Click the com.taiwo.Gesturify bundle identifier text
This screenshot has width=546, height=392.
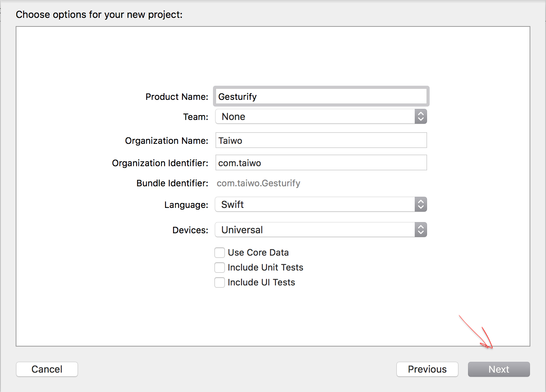click(x=258, y=183)
